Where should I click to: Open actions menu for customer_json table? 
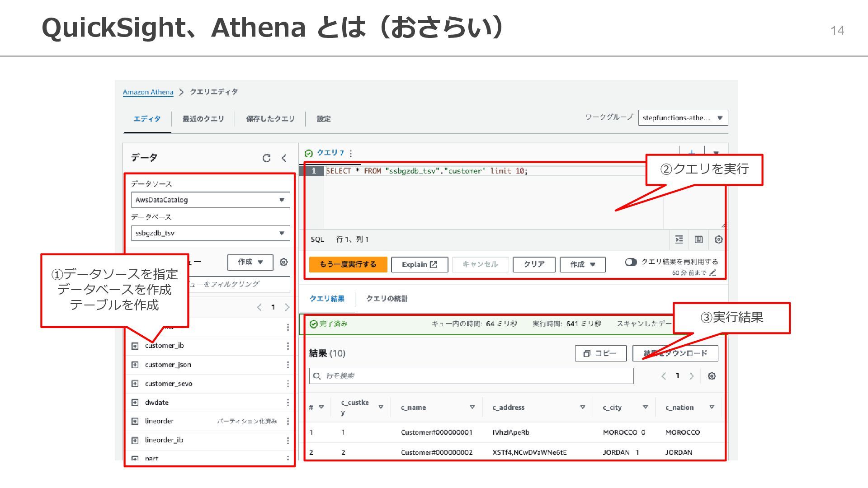[x=288, y=365]
